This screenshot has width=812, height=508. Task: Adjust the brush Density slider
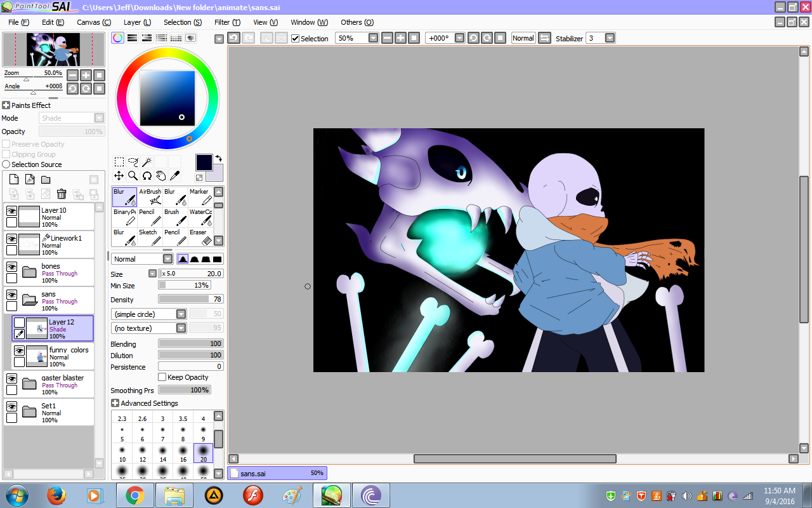tap(191, 299)
